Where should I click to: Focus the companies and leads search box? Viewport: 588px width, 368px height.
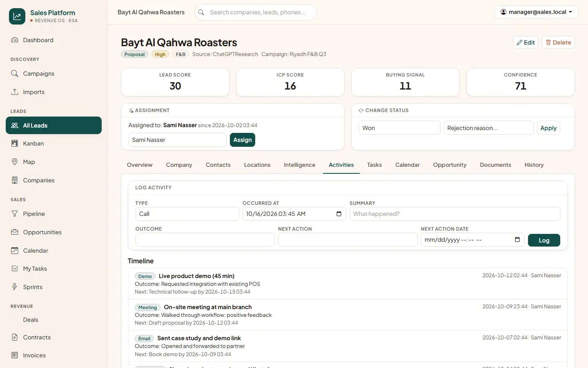coord(256,12)
